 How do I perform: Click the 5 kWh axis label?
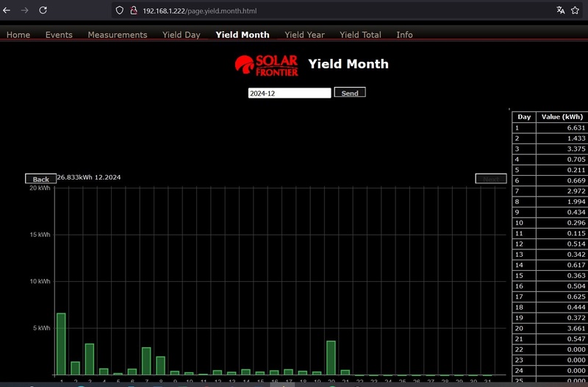pos(41,328)
